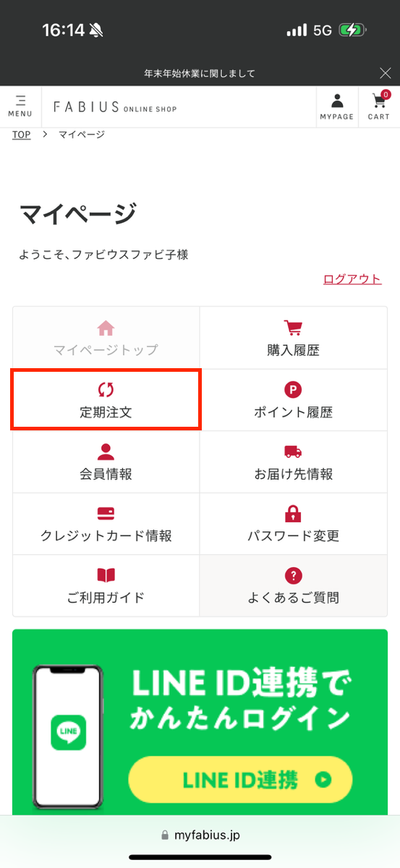Tap the MYPAGE person icon
This screenshot has width=400, height=868.
[337, 106]
